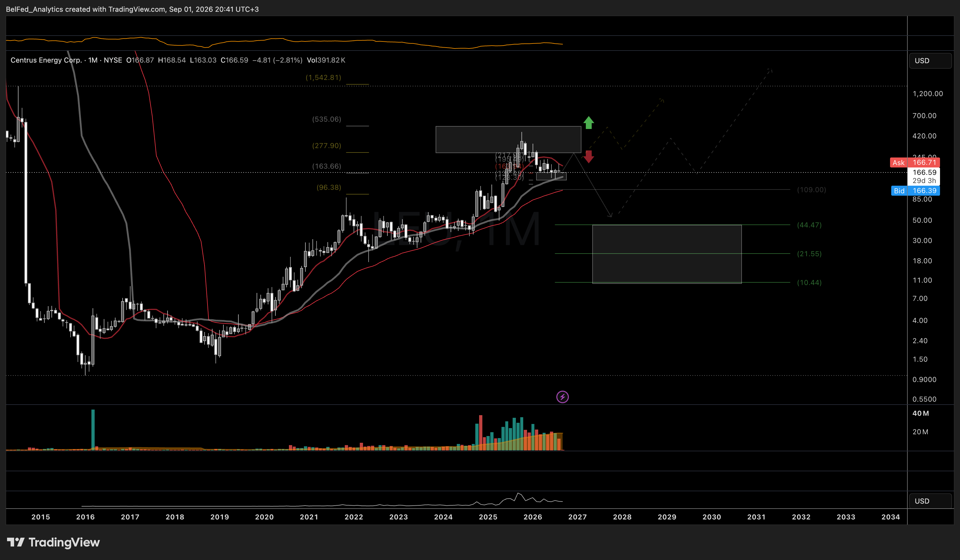The width and height of the screenshot is (960, 560).
Task: Select the (535.06) level label
Action: point(327,119)
